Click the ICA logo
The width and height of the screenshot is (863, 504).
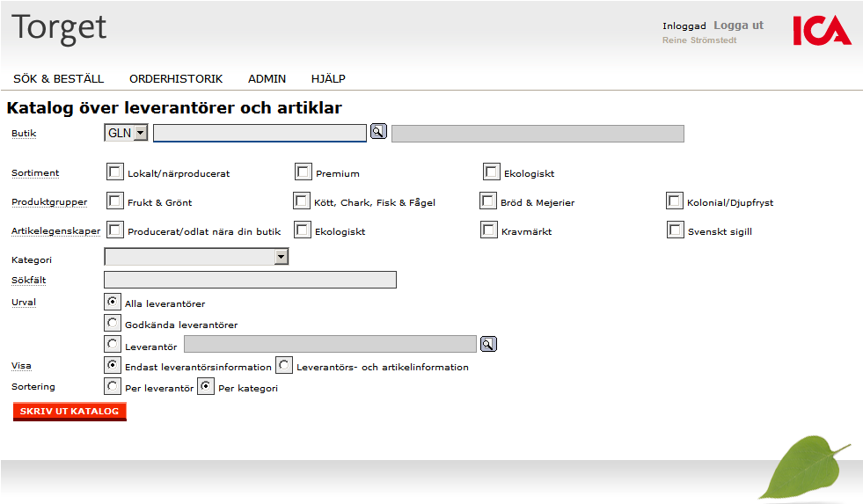point(822,30)
